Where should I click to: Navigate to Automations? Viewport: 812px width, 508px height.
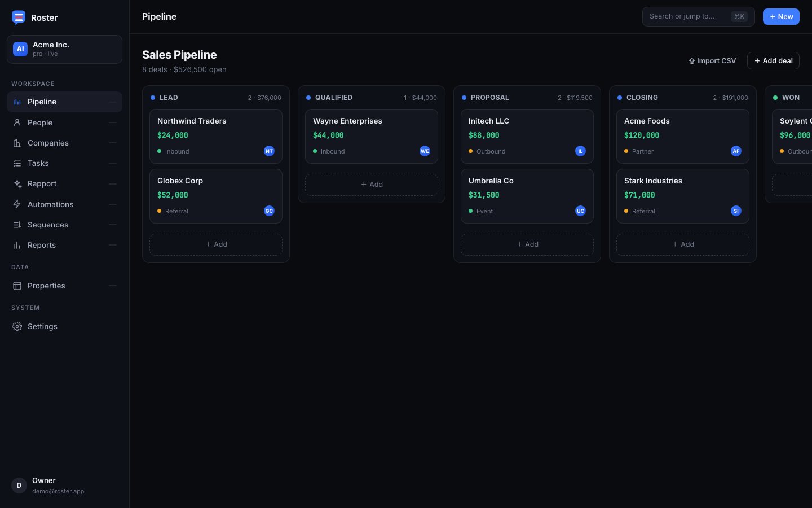pos(64,204)
